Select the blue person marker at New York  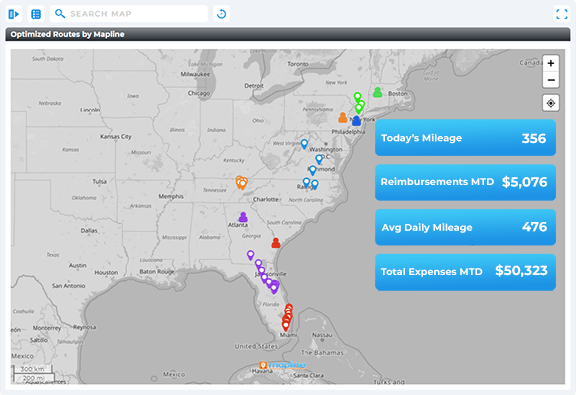coord(356,121)
